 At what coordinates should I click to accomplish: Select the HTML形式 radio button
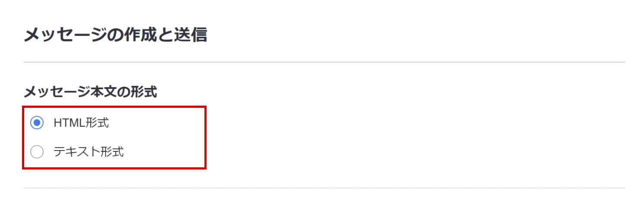point(37,123)
